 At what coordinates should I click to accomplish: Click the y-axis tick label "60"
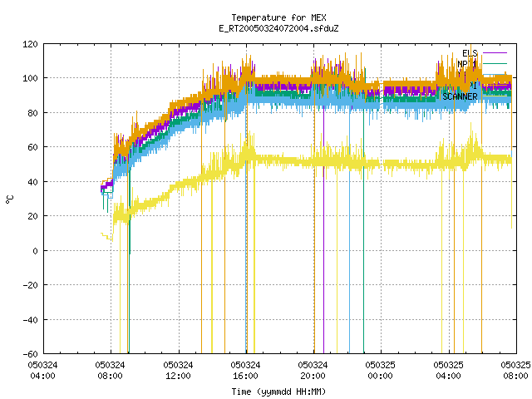coord(32,147)
